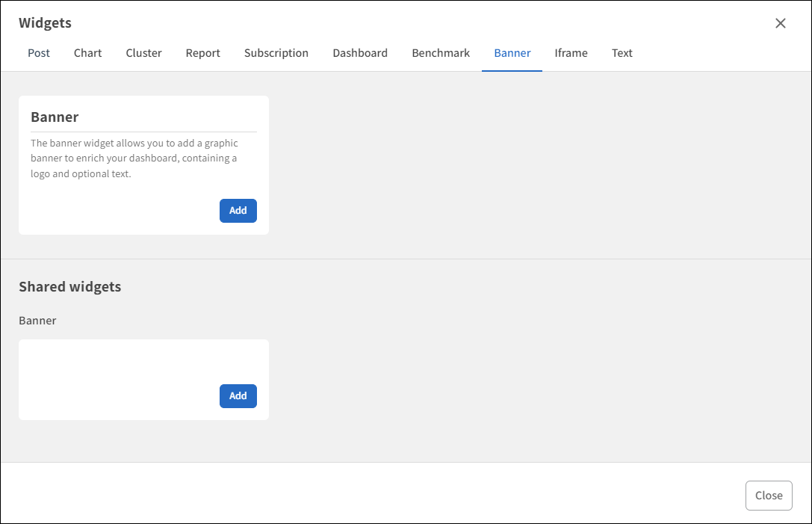Click the Banner label under Shared widgets
The height and width of the screenshot is (524, 812).
coord(37,320)
